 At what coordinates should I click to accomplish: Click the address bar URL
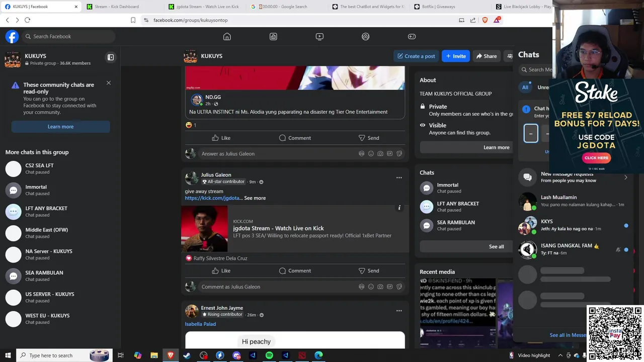(191, 20)
